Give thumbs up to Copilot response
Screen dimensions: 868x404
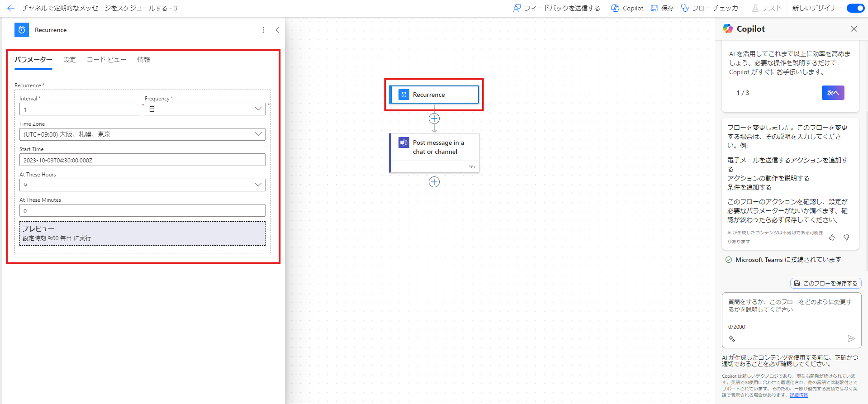coord(832,238)
